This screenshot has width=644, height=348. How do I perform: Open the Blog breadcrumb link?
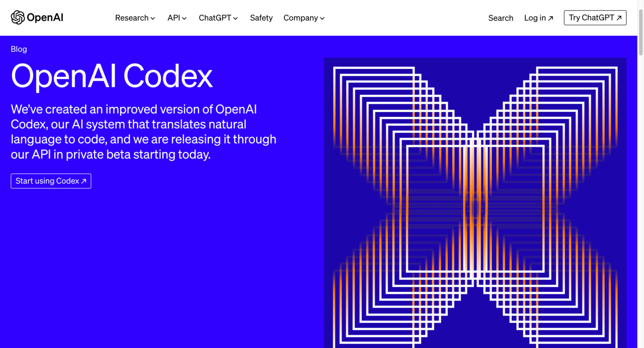19,49
